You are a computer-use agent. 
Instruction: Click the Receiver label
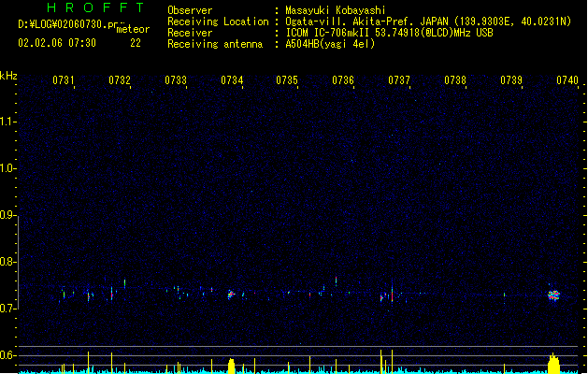(x=190, y=33)
